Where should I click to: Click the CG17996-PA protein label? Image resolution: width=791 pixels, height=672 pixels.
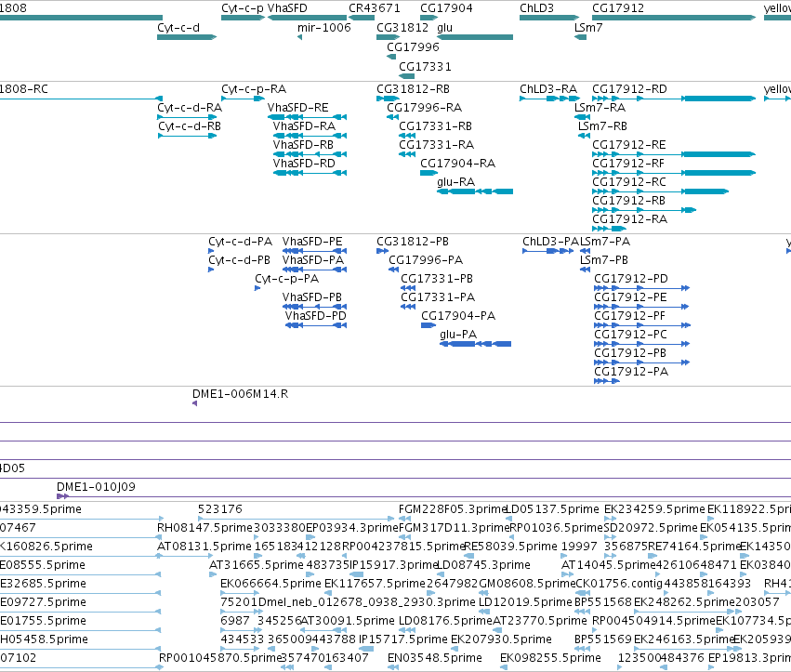(x=426, y=261)
